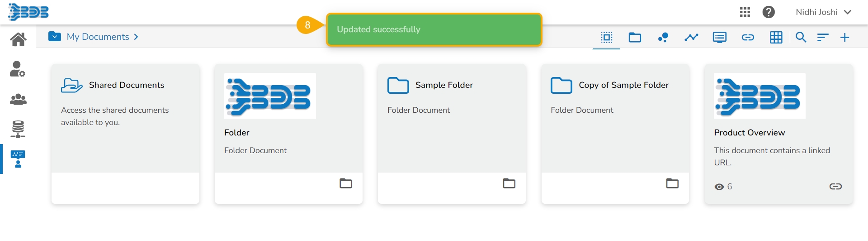Image resolution: width=868 pixels, height=241 pixels.
Task: Toggle the select-all toolbar icon
Action: pos(607,37)
